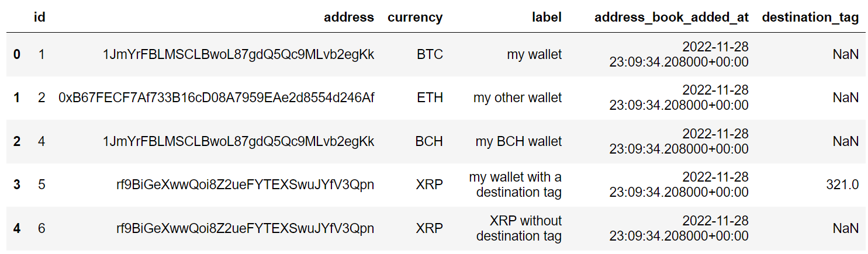
Task: Click the BTC row's NaN destination tag
Action: (x=846, y=54)
